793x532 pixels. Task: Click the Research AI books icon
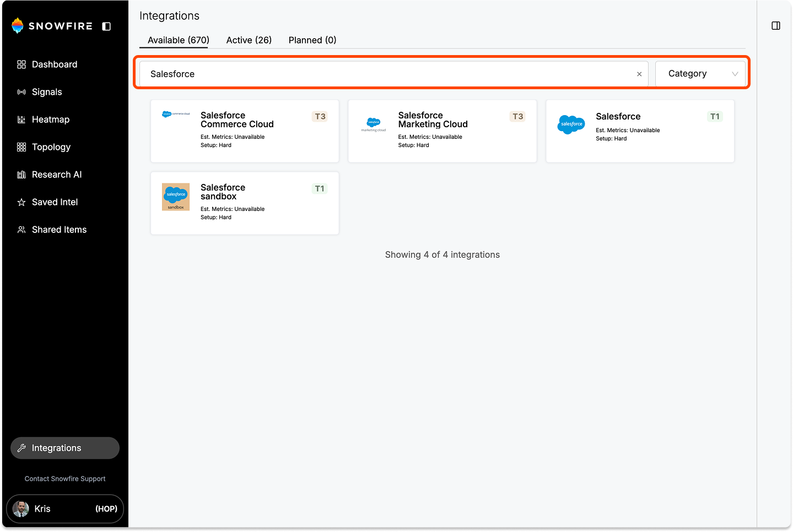(x=21, y=175)
